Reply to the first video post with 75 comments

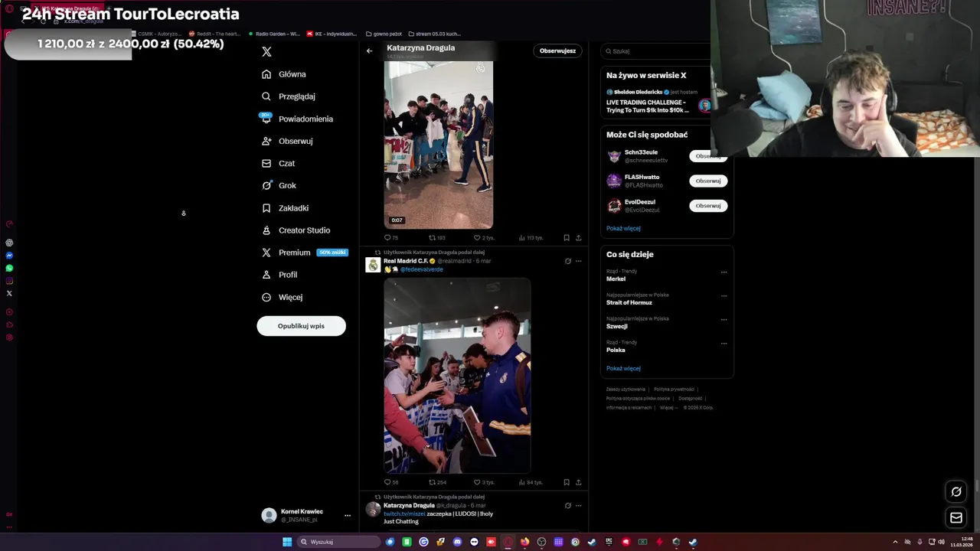pyautogui.click(x=390, y=238)
